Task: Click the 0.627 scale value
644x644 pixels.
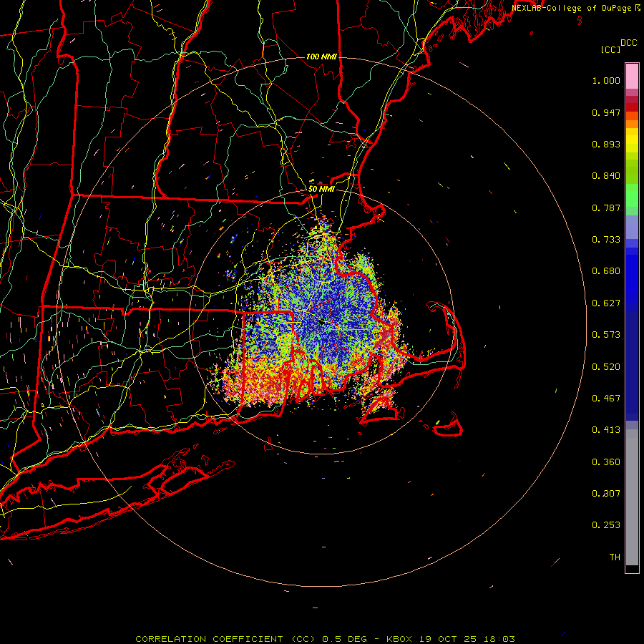Action: [x=606, y=303]
